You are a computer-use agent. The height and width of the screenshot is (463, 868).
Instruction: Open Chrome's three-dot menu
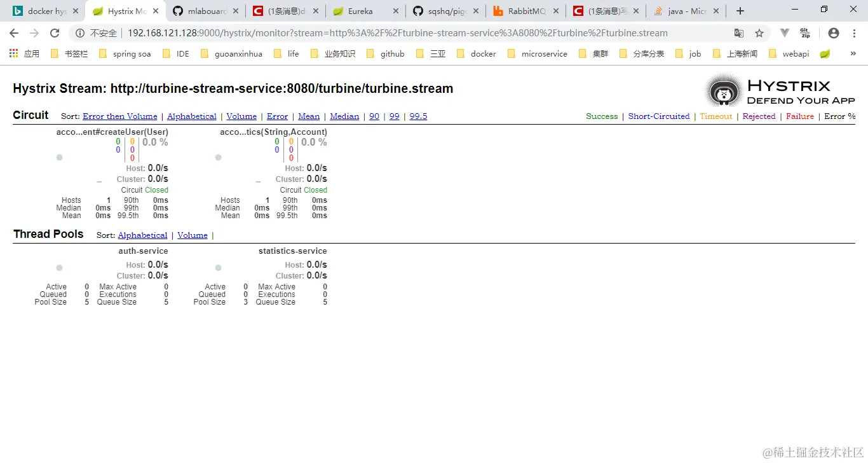(853, 33)
